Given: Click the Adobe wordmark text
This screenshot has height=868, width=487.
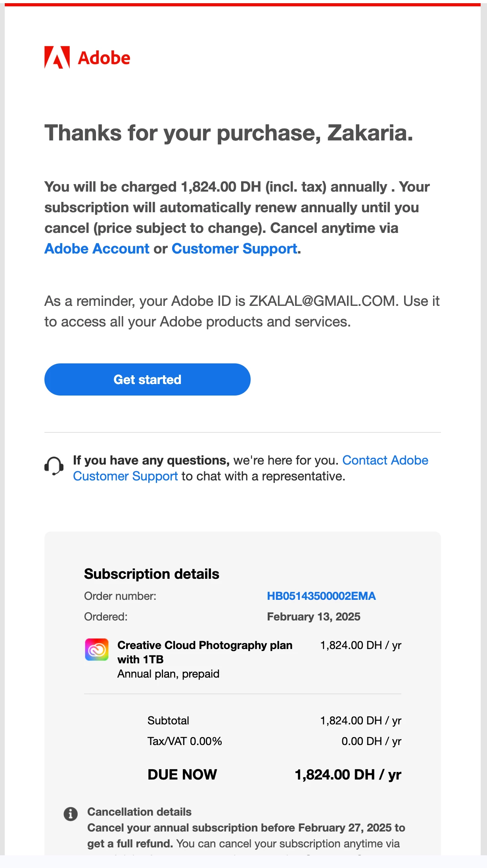Looking at the screenshot, I should (x=104, y=58).
